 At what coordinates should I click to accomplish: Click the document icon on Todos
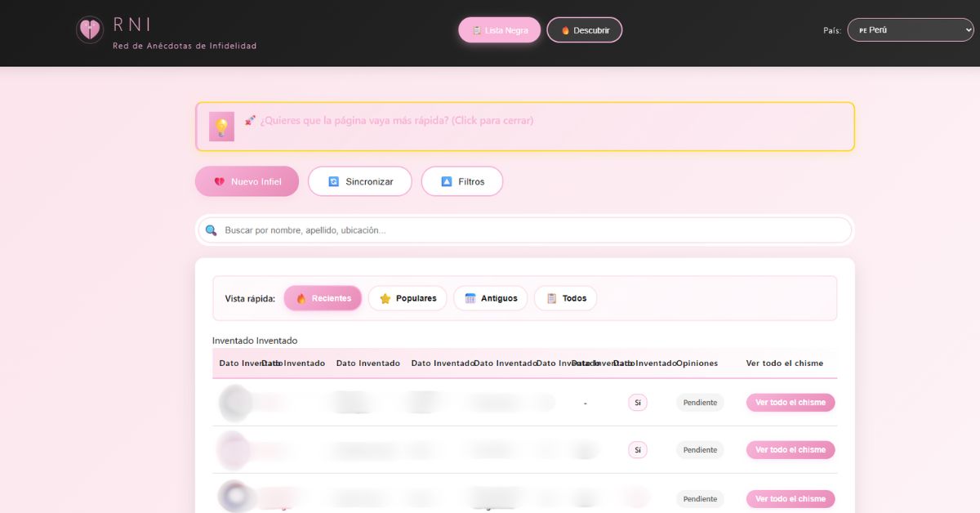552,297
